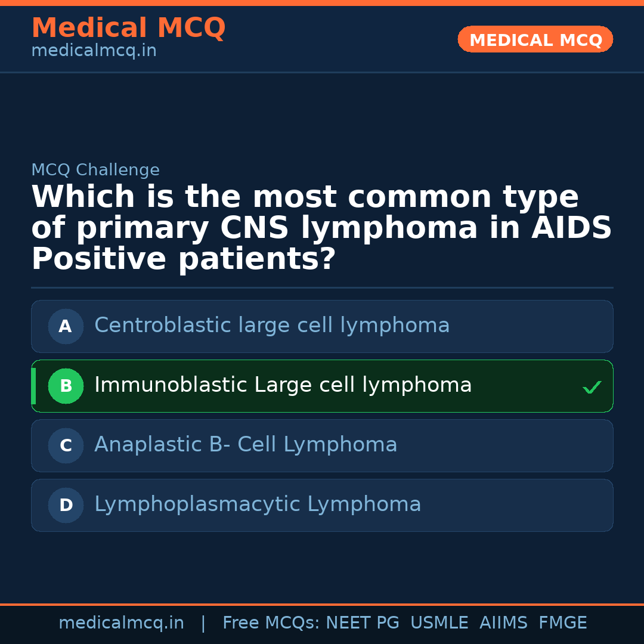Viewport: 644px width, 644px height.
Task: Click FMGE in the footer
Action: (x=563, y=623)
